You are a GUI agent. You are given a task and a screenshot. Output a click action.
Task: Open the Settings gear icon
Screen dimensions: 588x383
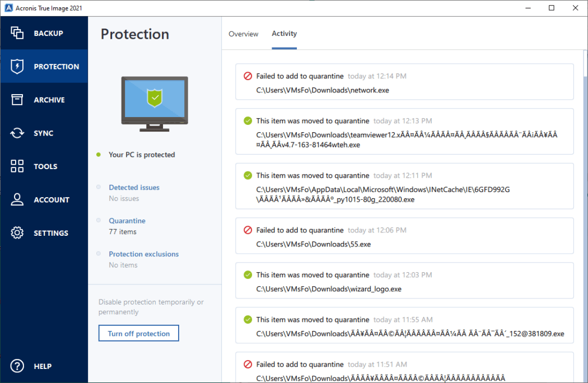[x=17, y=232]
